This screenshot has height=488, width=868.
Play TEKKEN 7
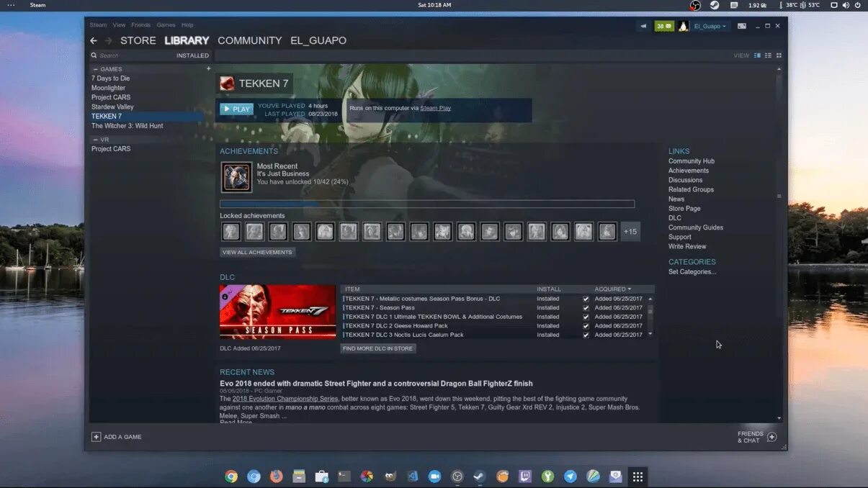[x=236, y=109]
